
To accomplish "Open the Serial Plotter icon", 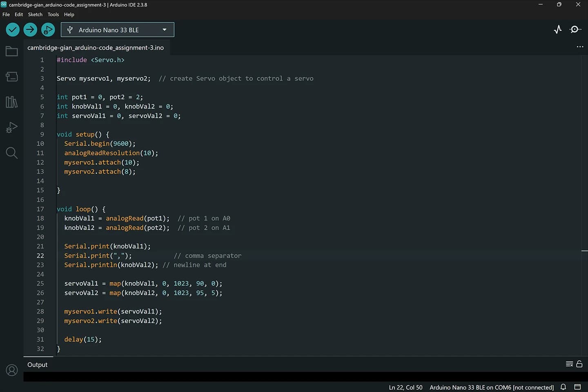I will pos(558,29).
